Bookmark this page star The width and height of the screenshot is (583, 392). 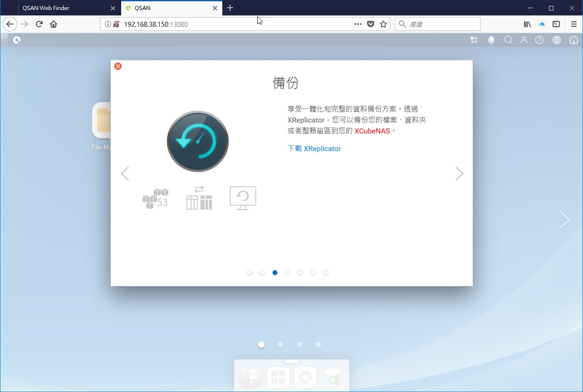pyautogui.click(x=383, y=24)
